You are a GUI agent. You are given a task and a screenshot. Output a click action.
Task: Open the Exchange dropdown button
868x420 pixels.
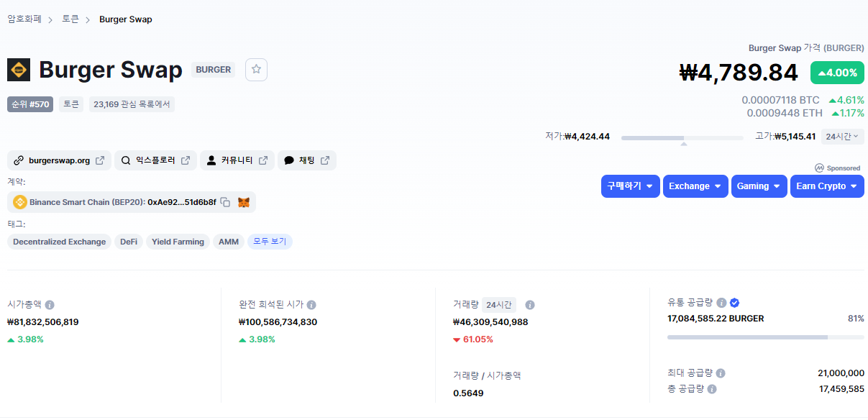695,186
